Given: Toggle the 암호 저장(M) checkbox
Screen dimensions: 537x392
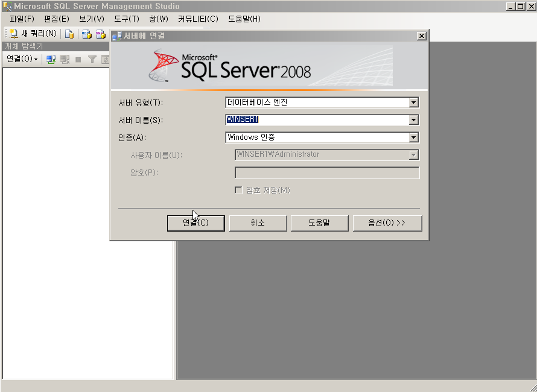Looking at the screenshot, I should point(238,190).
